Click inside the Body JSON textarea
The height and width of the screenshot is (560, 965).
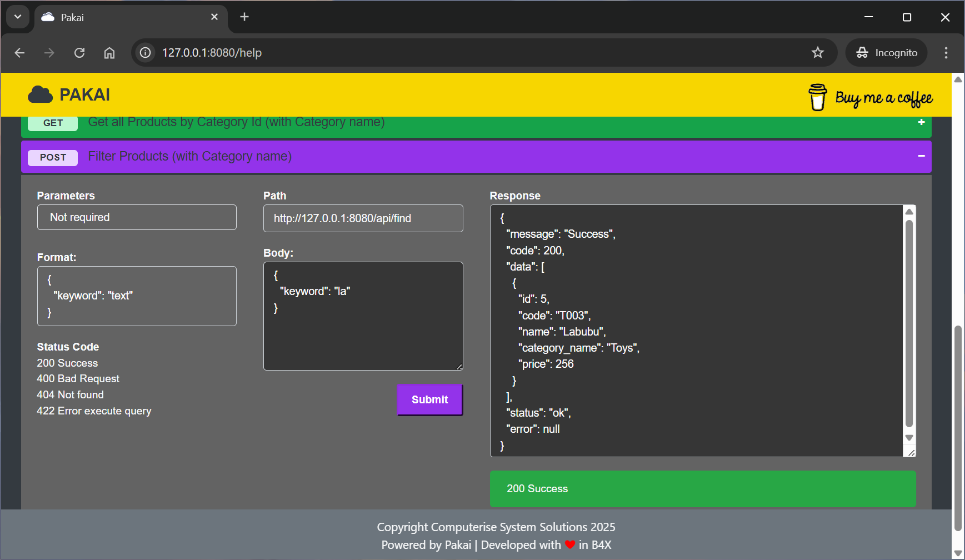tap(363, 316)
